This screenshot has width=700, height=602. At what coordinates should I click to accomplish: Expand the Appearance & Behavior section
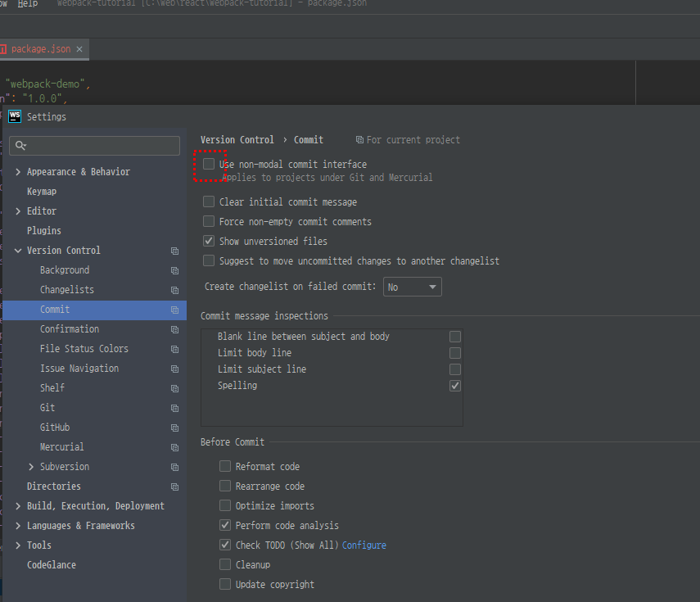click(x=18, y=172)
